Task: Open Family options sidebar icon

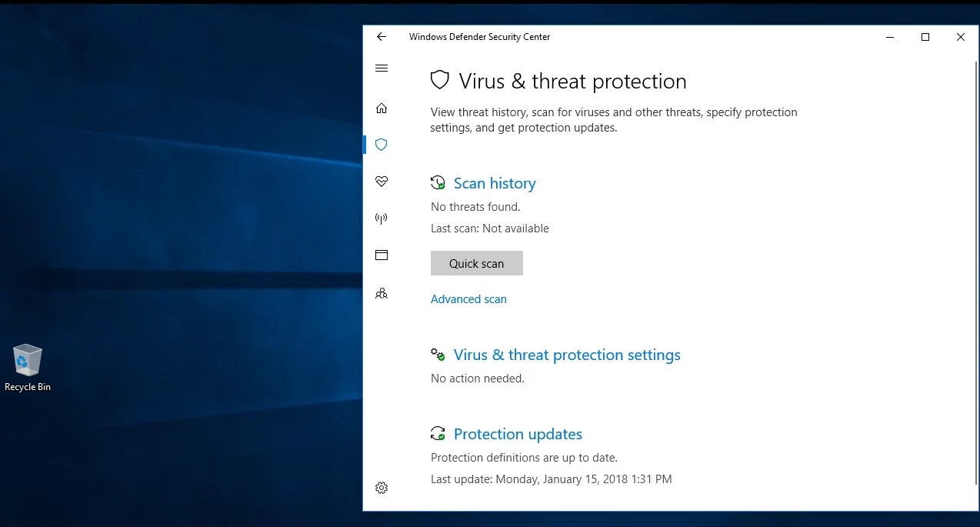Action: click(382, 293)
